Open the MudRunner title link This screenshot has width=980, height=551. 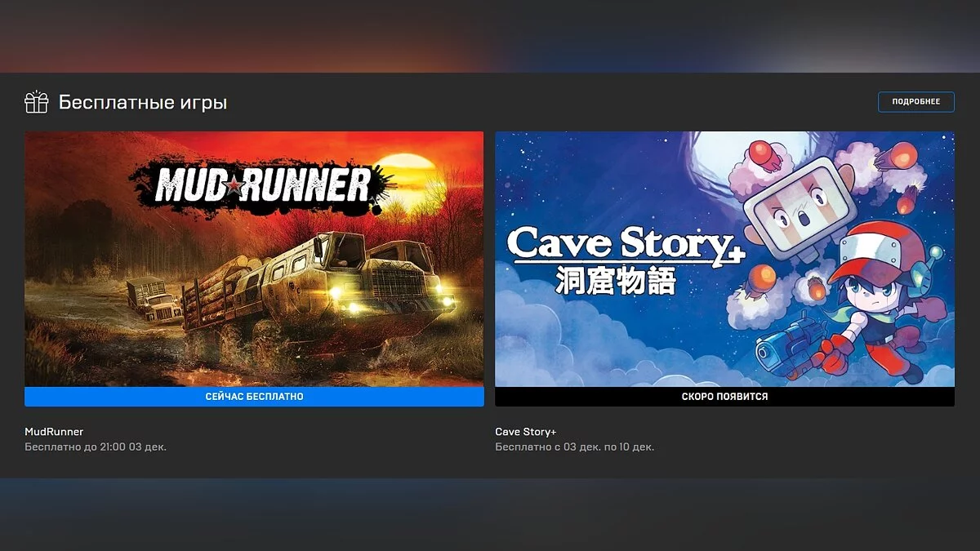[54, 432]
